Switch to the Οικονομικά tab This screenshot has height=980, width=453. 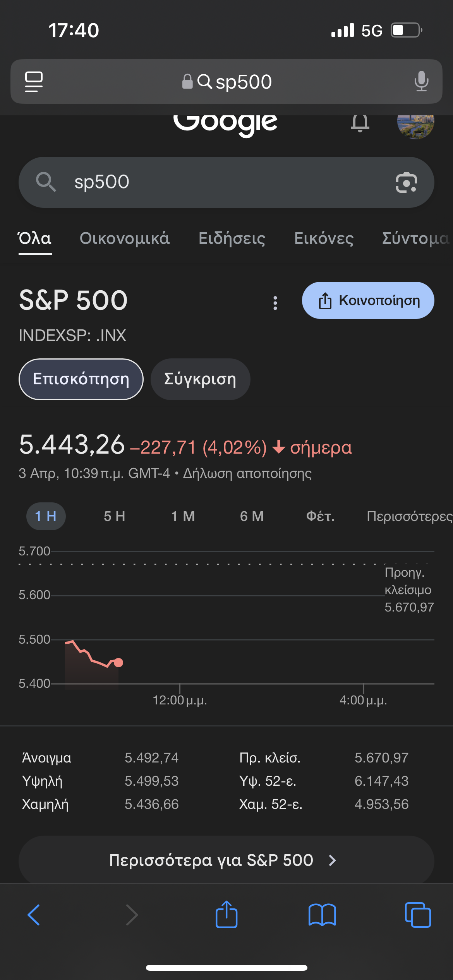(125, 238)
